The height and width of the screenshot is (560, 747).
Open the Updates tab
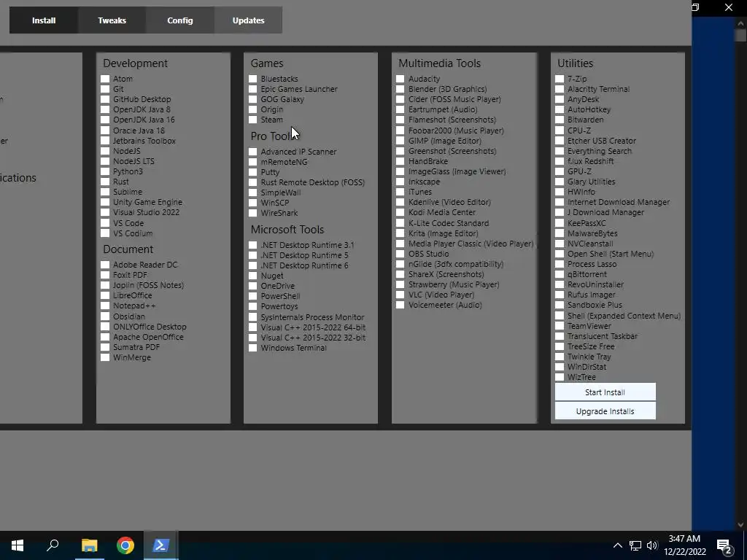(248, 20)
